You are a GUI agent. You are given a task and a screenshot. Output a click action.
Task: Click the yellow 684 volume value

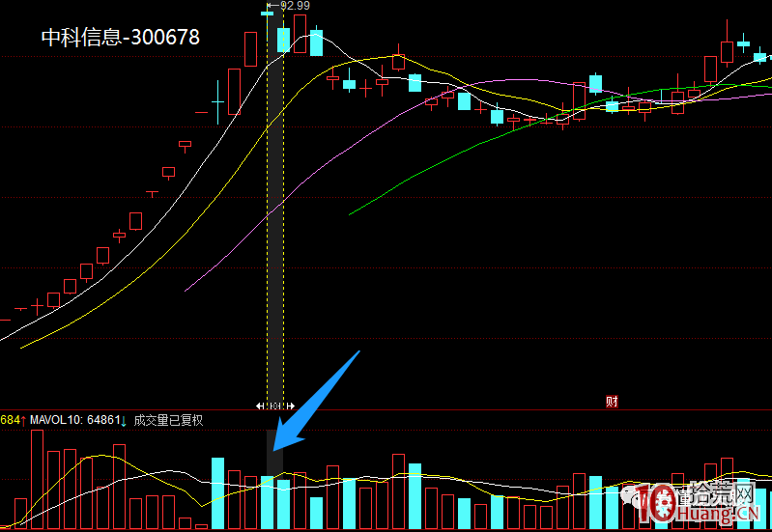pyautogui.click(x=10, y=420)
